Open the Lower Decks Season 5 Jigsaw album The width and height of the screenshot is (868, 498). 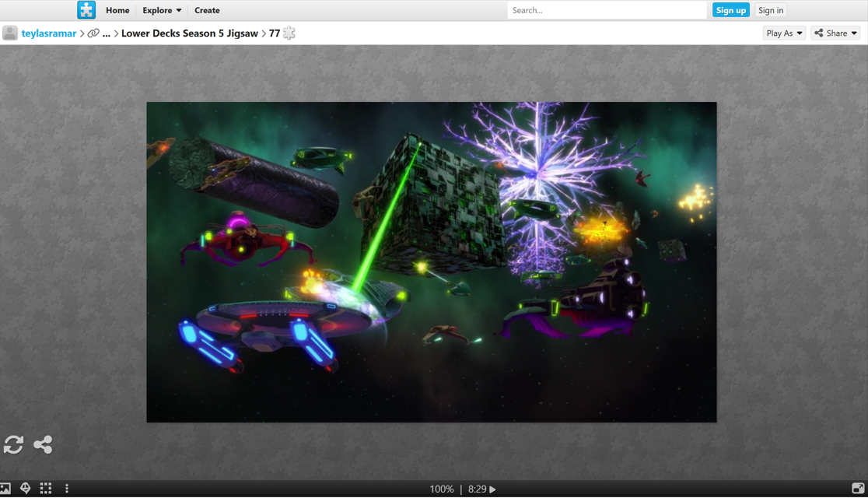pos(189,33)
